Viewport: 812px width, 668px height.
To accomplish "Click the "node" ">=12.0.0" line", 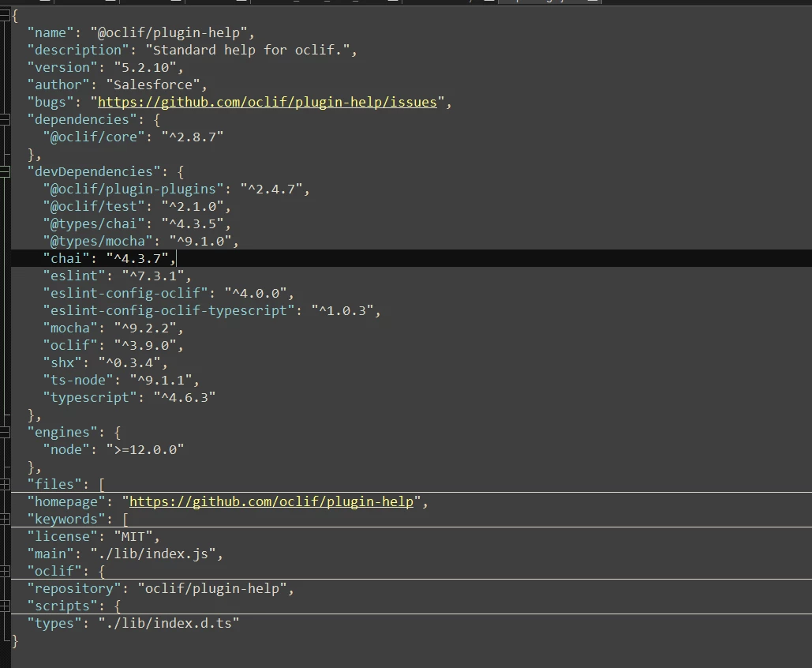I will point(114,449).
